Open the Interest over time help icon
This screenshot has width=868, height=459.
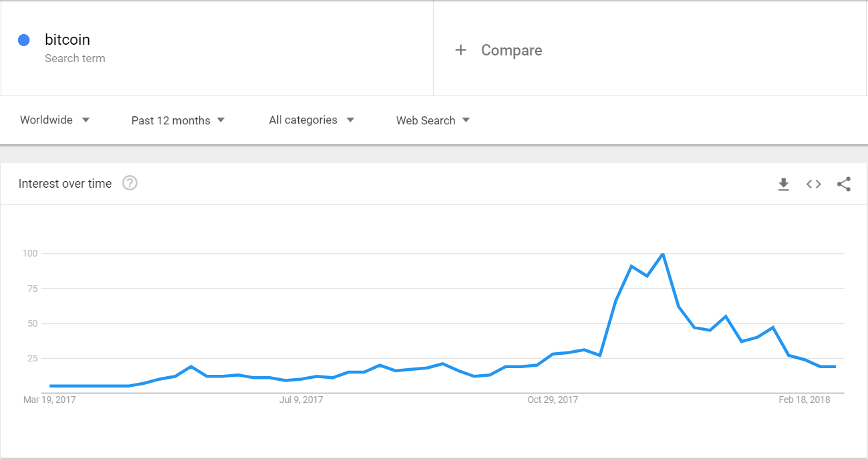coord(130,183)
